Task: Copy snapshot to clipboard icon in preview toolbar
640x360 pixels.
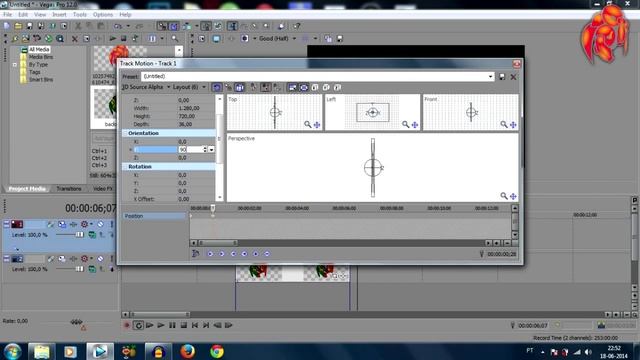Action: click(328, 39)
